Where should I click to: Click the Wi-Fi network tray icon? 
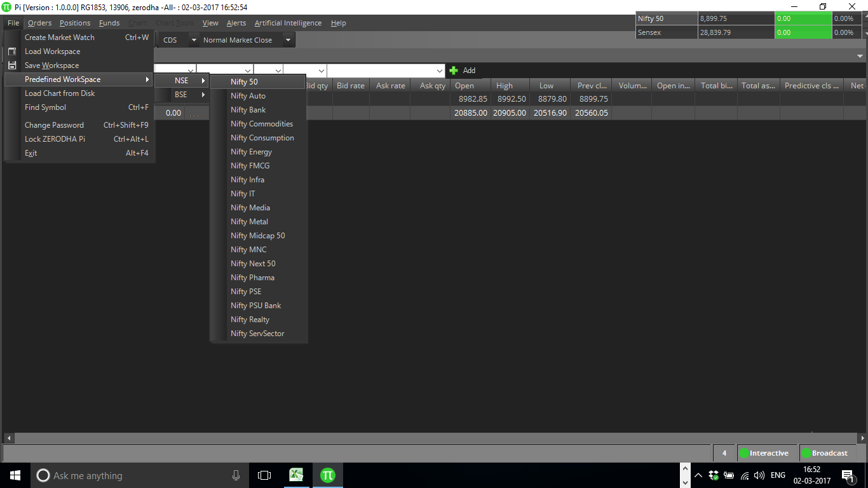745,475
